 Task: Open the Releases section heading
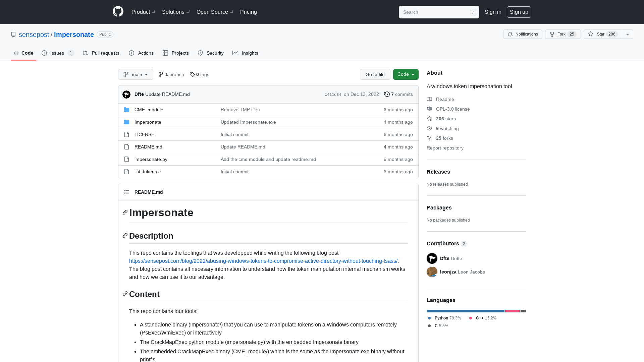[438, 172]
